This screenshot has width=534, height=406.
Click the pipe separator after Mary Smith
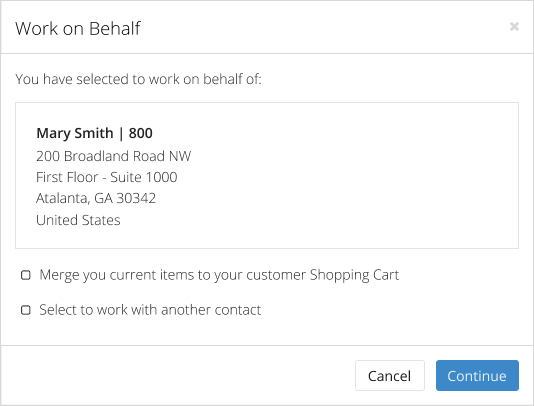pos(121,134)
